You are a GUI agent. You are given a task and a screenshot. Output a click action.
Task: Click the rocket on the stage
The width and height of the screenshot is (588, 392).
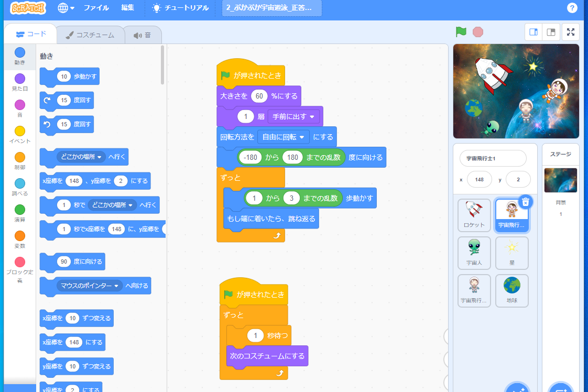pyautogui.click(x=493, y=75)
